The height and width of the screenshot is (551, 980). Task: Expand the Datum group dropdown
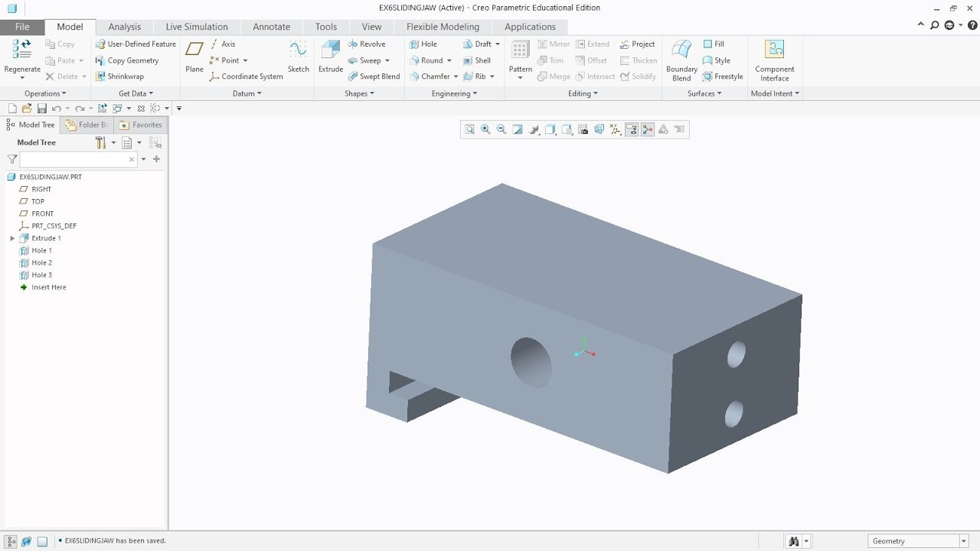(x=247, y=93)
